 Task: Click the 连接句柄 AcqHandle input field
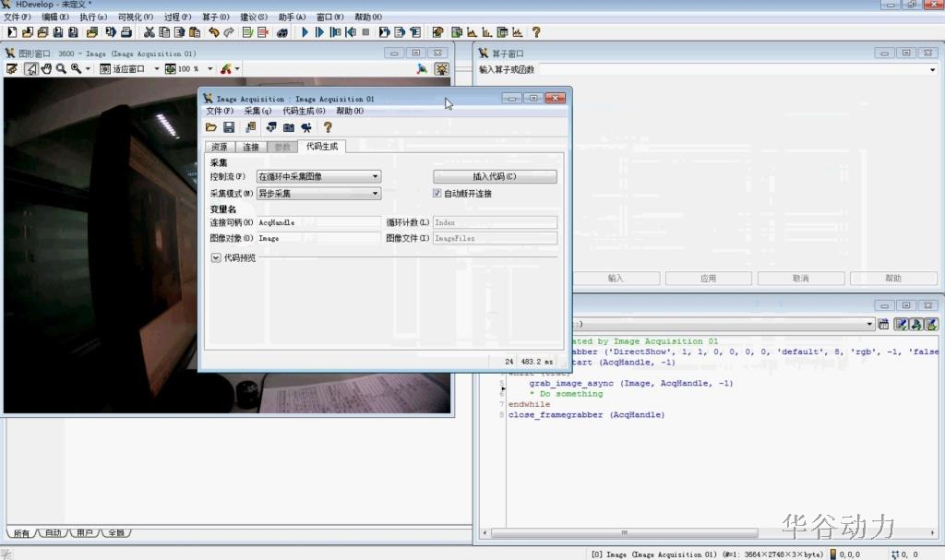(x=318, y=222)
